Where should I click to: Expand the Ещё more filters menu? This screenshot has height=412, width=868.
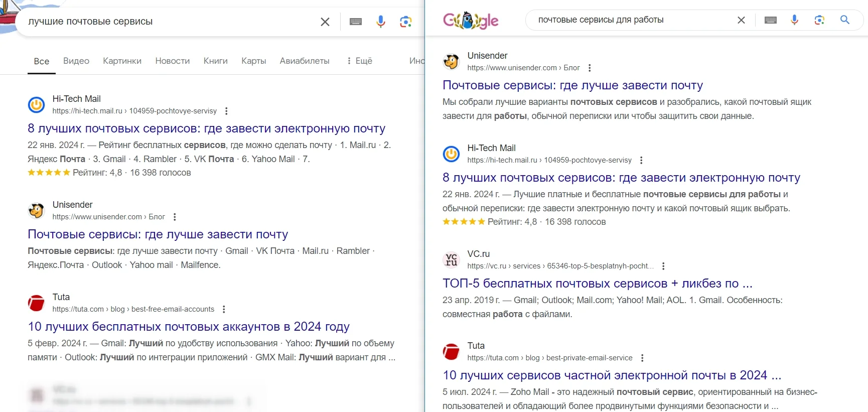coord(359,61)
